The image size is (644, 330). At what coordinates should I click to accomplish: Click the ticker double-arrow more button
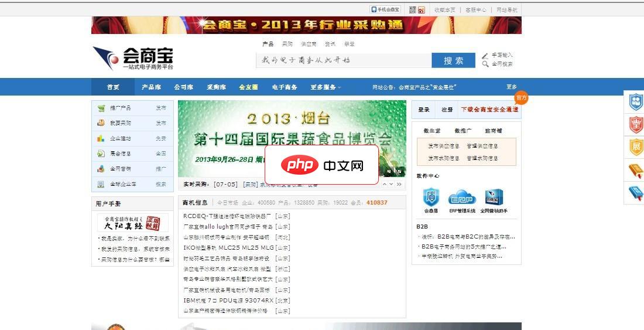point(399,184)
